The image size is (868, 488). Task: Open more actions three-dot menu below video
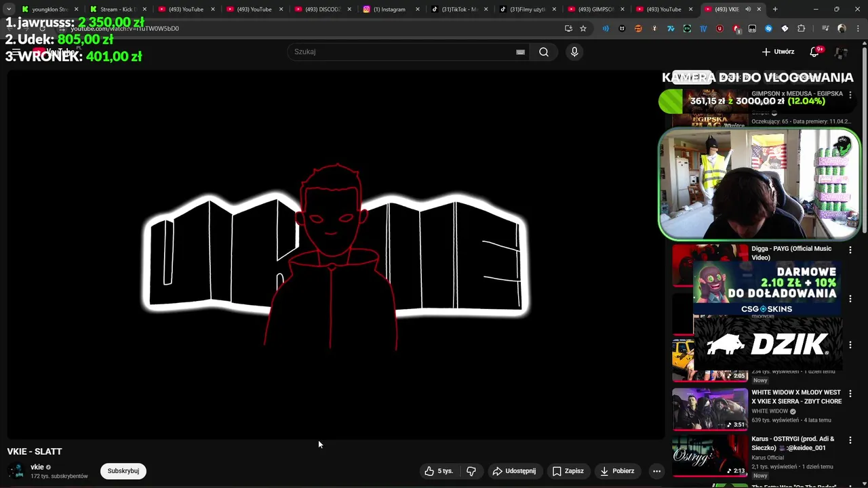click(656, 471)
